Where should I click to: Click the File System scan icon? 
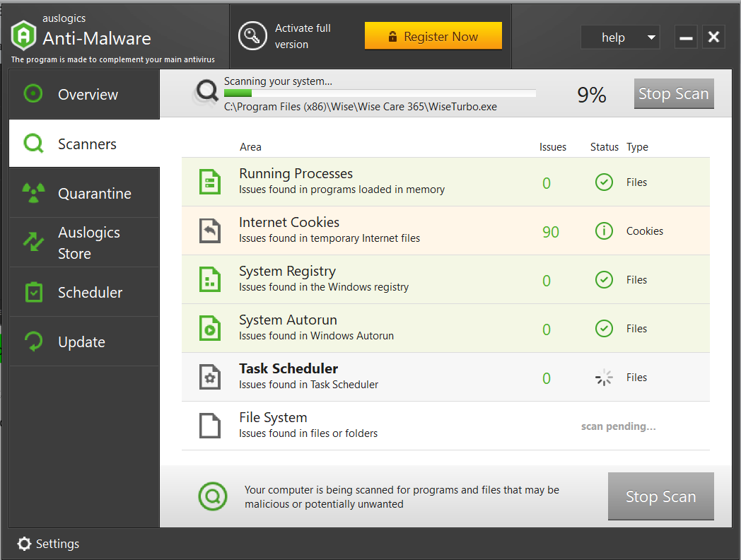point(209,425)
